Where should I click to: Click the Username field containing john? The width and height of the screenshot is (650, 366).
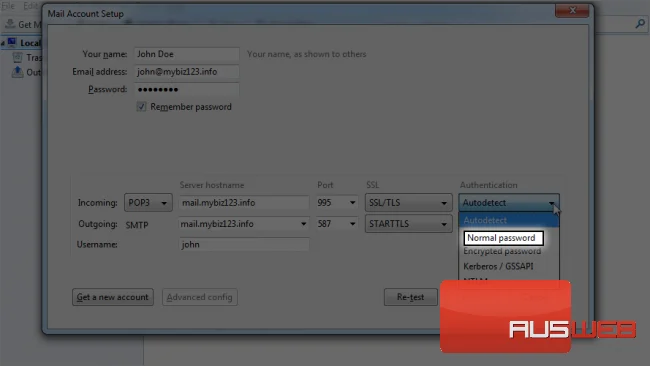[244, 245]
